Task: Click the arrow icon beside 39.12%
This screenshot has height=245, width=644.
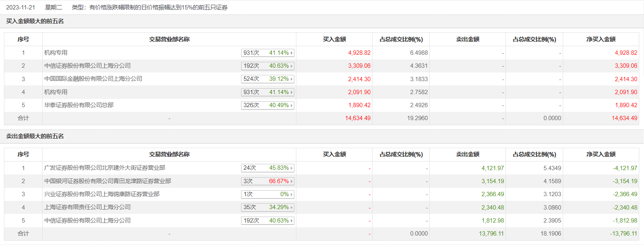Action: click(292, 79)
